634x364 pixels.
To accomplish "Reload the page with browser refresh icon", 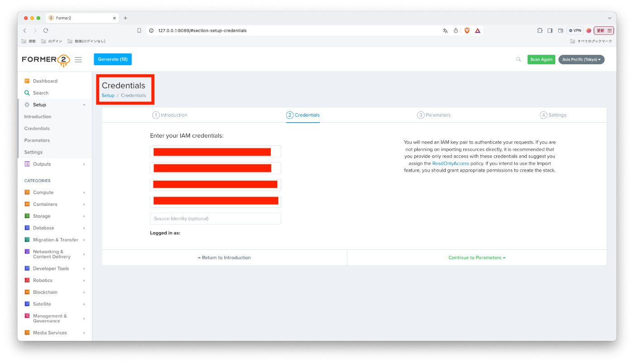I will (x=46, y=30).
